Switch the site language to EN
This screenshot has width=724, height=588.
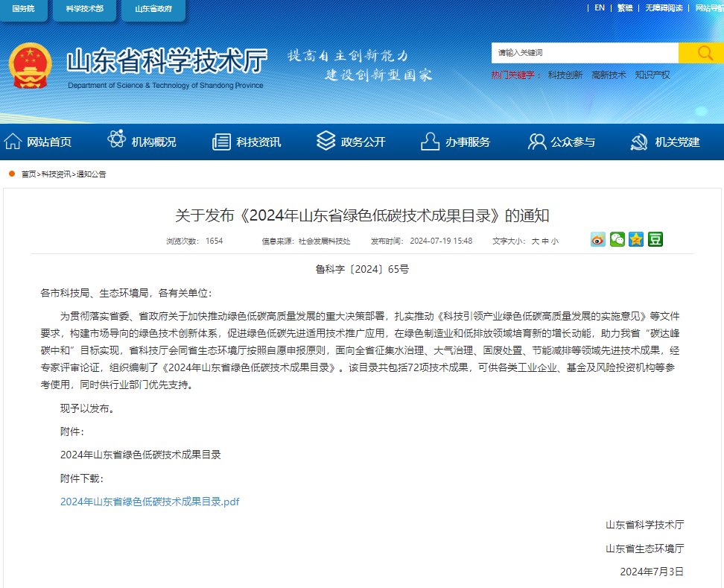pos(600,7)
